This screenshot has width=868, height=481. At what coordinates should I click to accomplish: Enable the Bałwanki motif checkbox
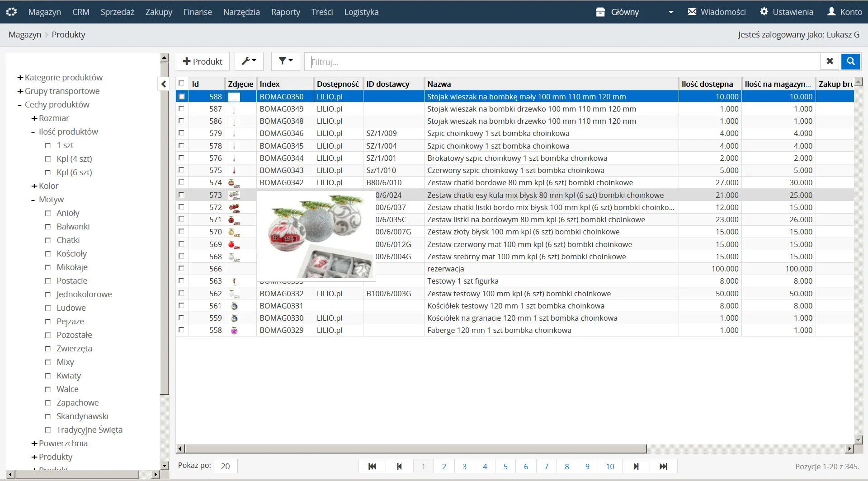tap(48, 227)
